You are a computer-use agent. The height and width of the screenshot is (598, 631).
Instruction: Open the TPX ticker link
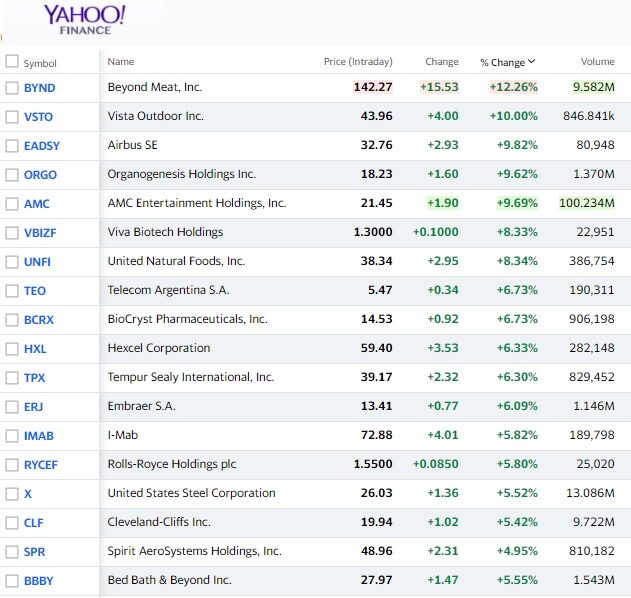tap(34, 377)
